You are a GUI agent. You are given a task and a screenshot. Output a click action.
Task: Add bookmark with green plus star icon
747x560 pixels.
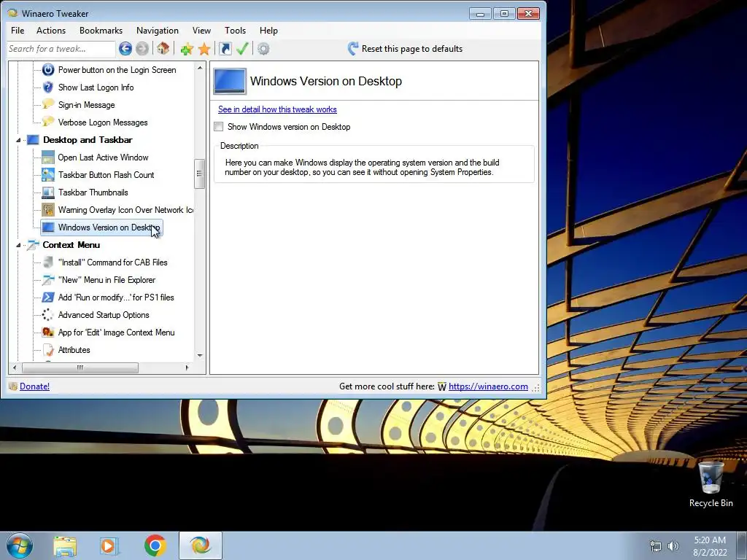point(187,49)
